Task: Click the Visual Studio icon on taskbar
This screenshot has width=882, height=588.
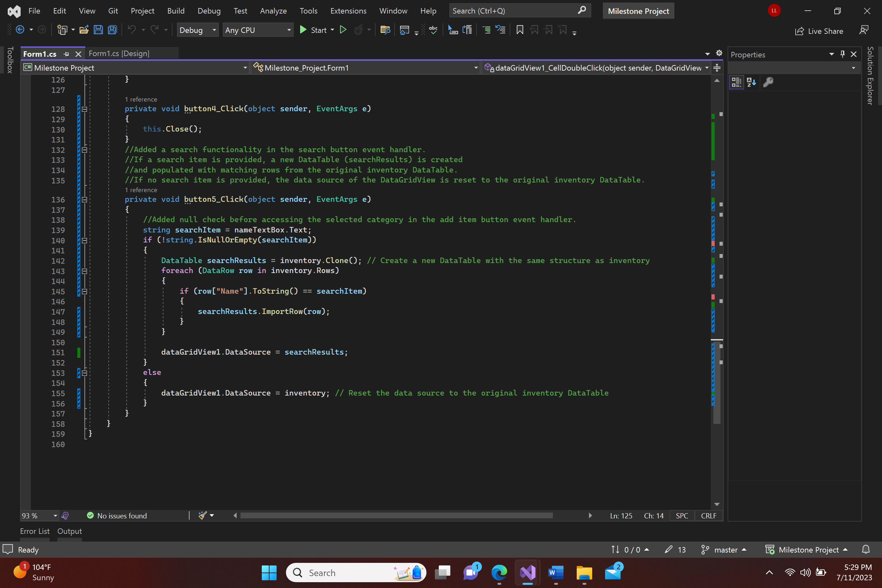Action: pos(527,573)
